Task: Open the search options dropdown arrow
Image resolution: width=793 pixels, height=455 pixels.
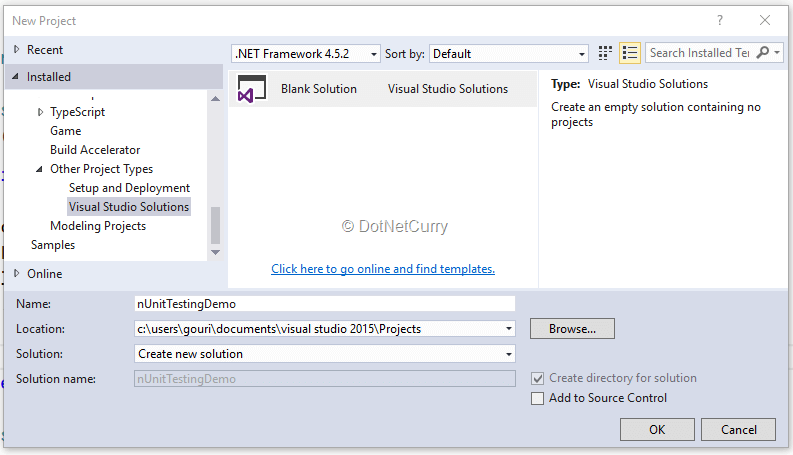Action: click(777, 53)
